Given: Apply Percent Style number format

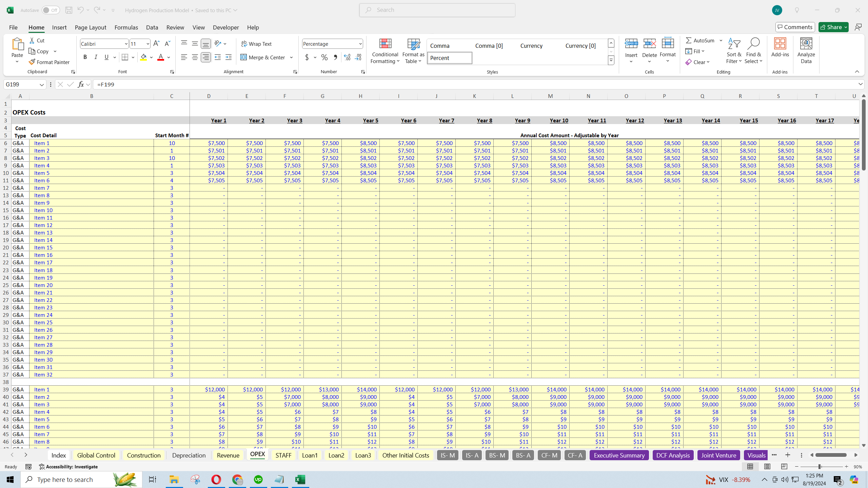Looking at the screenshot, I should click(x=324, y=57).
